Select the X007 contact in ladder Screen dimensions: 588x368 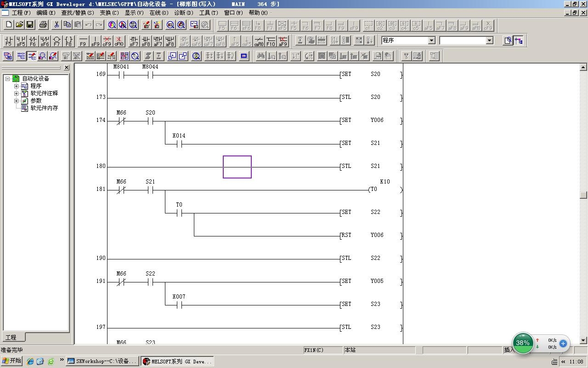click(x=179, y=305)
